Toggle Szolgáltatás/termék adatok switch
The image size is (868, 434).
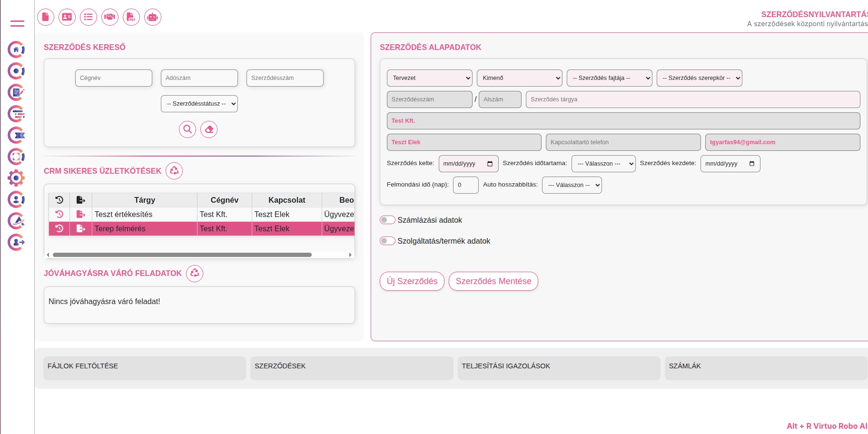pyautogui.click(x=387, y=241)
